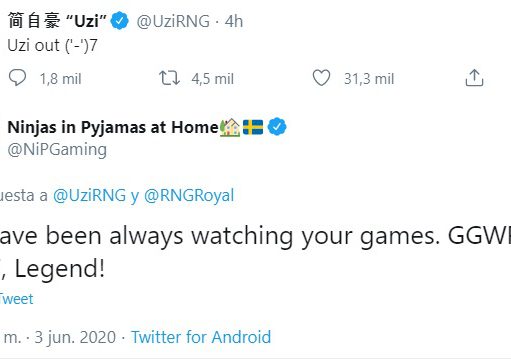511x362 pixels.
Task: Click the 31,3 mil likes count
Action: (x=369, y=79)
